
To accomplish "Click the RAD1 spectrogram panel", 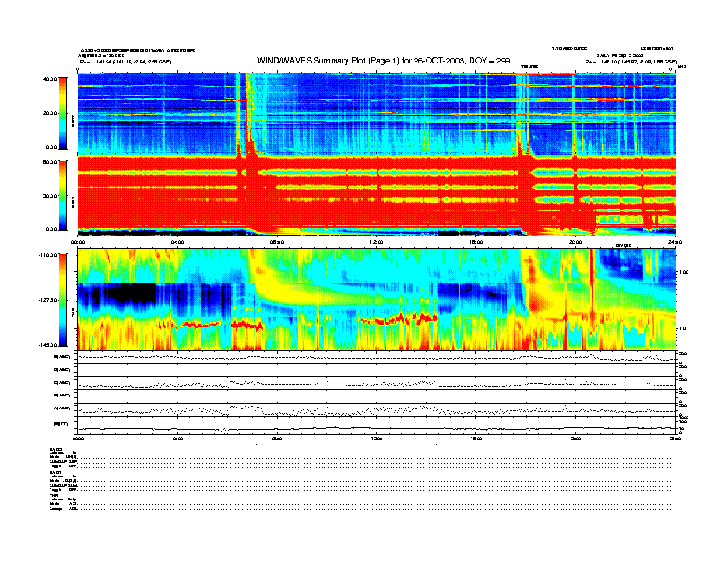I will 377,196.
